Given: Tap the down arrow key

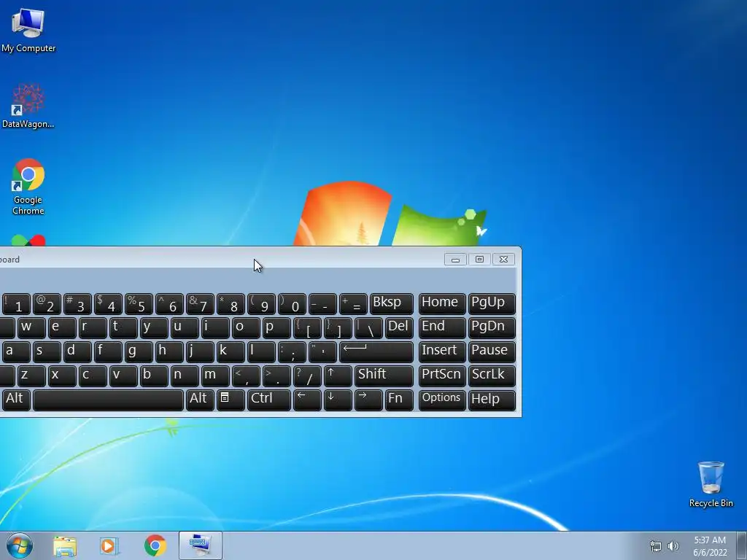Looking at the screenshot, I should tap(338, 400).
